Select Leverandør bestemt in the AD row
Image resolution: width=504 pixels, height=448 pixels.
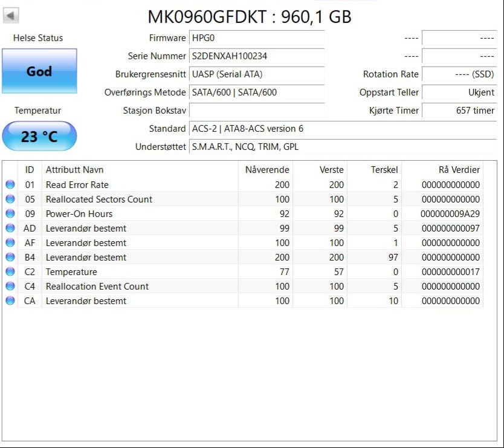point(86,228)
